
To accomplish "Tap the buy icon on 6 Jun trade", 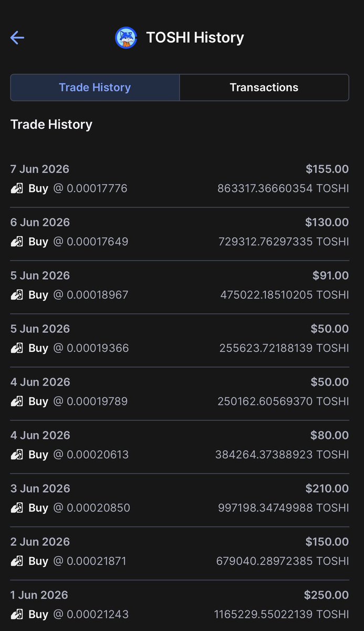I will point(17,241).
